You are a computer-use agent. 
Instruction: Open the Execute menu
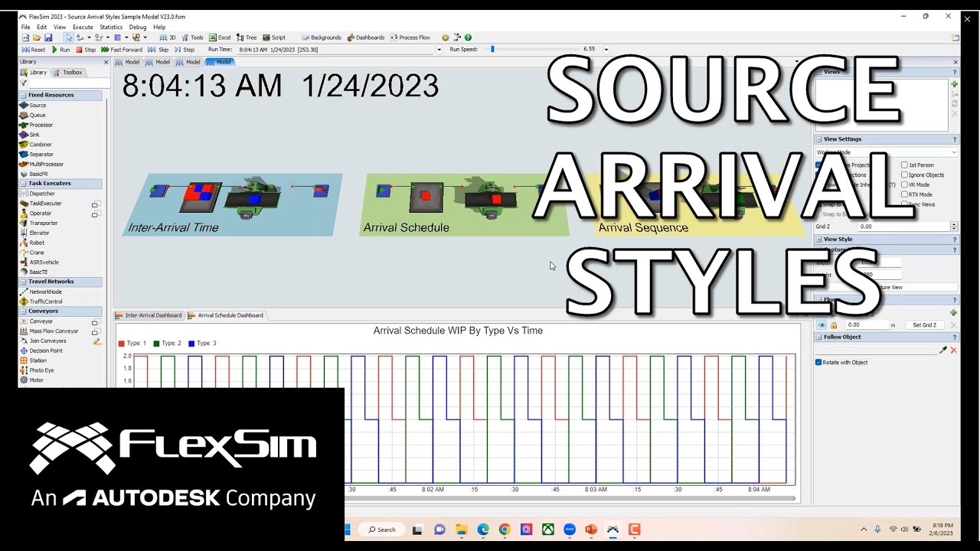83,27
